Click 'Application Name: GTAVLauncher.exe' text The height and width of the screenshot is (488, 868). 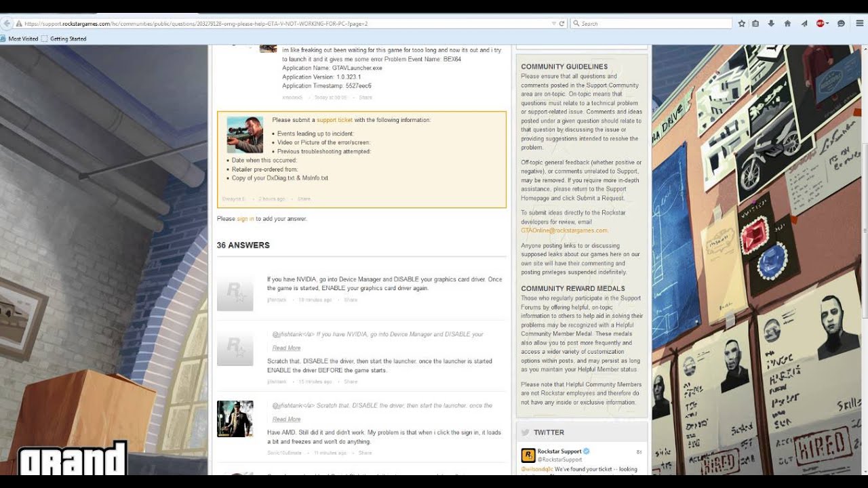pyautogui.click(x=332, y=68)
